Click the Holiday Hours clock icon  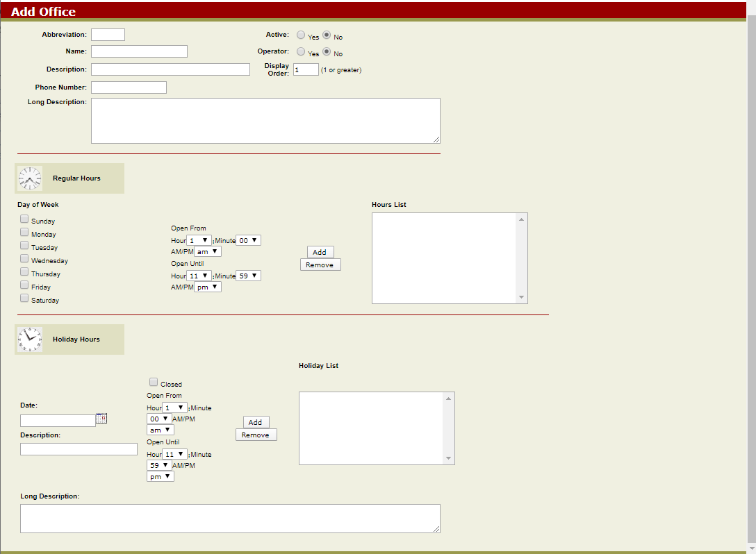(x=29, y=339)
